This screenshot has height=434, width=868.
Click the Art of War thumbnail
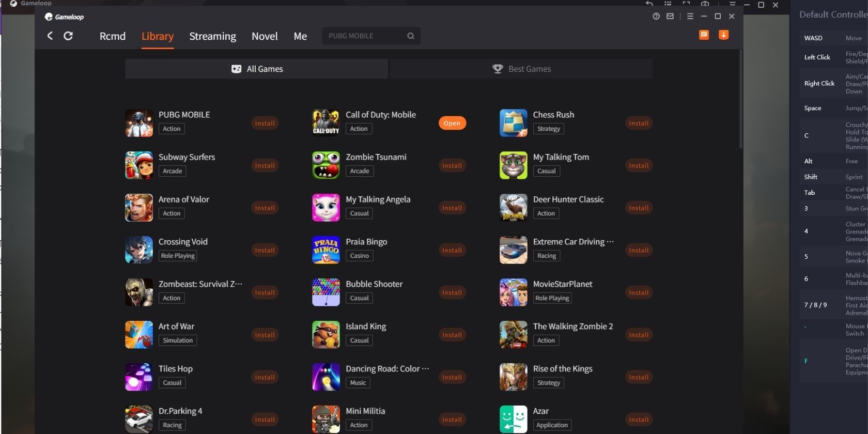click(x=139, y=335)
